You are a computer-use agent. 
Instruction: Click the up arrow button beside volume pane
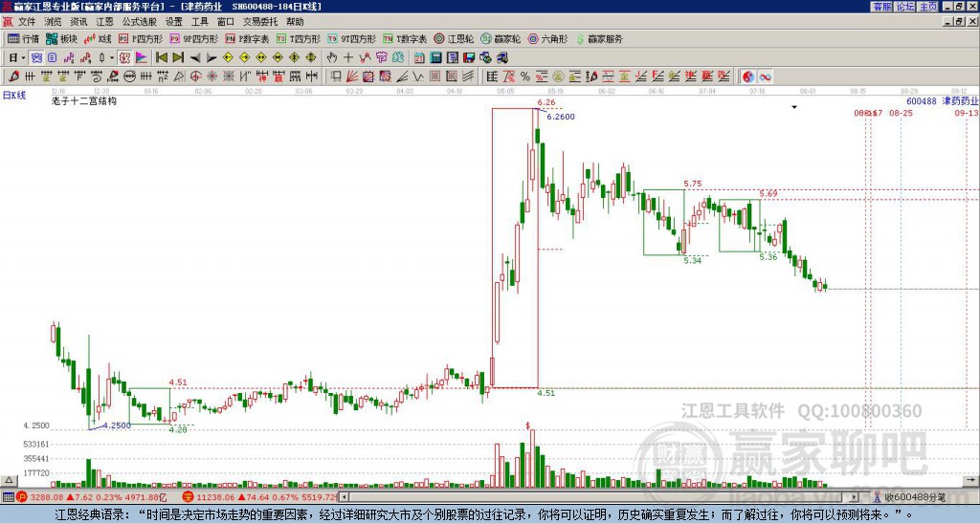tap(9, 480)
